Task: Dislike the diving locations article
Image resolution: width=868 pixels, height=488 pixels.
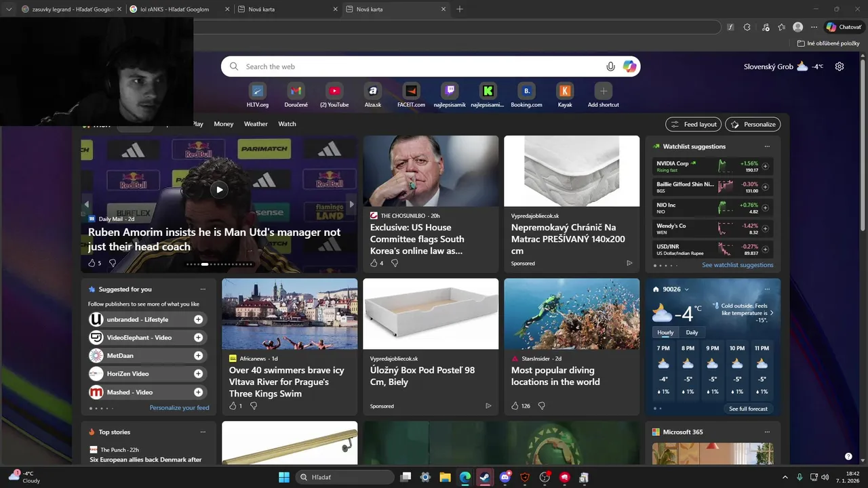Action: pos(541,406)
